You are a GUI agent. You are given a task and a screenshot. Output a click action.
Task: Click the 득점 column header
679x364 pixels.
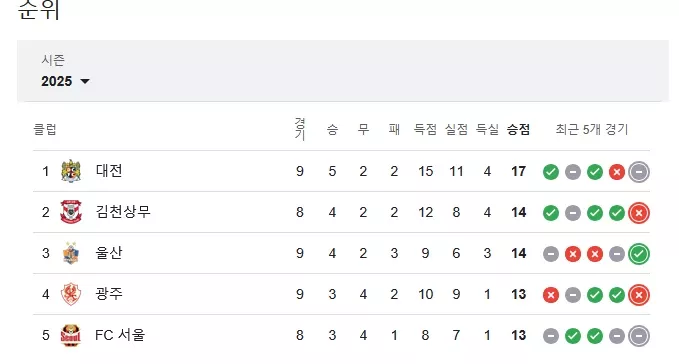(x=425, y=129)
